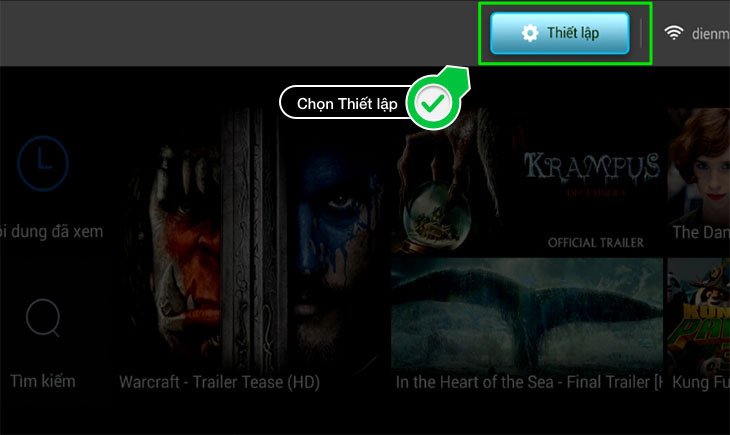
Task: Click the gear icon inside Thiết lập
Action: (530, 33)
